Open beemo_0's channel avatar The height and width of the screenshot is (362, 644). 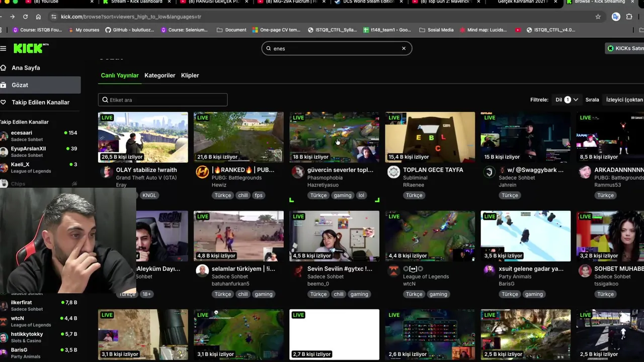[298, 271]
